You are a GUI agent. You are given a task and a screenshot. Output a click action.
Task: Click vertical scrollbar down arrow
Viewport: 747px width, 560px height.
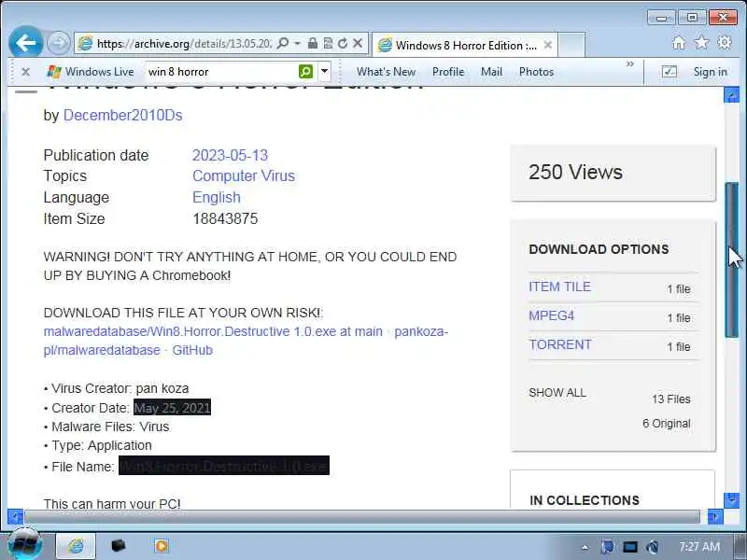click(x=732, y=500)
